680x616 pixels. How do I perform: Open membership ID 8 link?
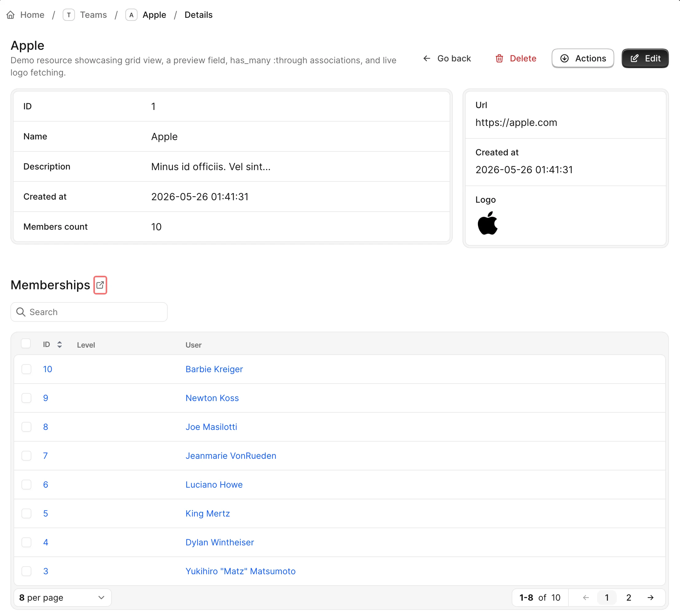[45, 427]
